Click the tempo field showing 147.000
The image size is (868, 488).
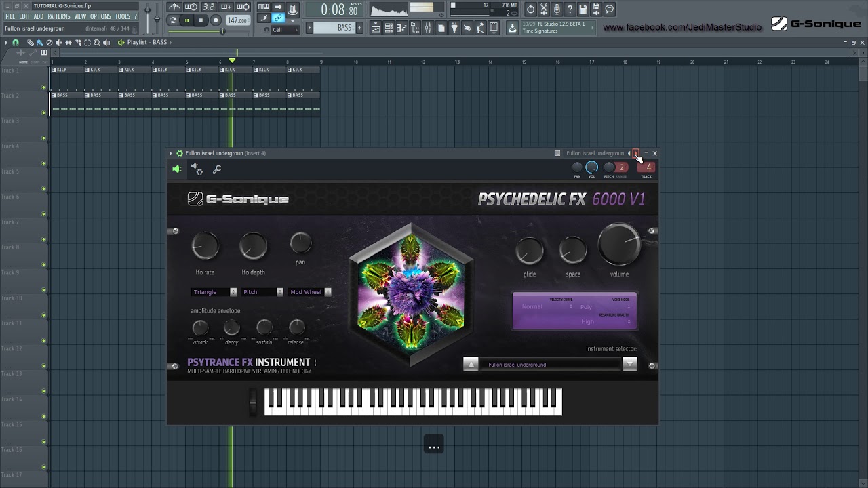[x=237, y=20]
